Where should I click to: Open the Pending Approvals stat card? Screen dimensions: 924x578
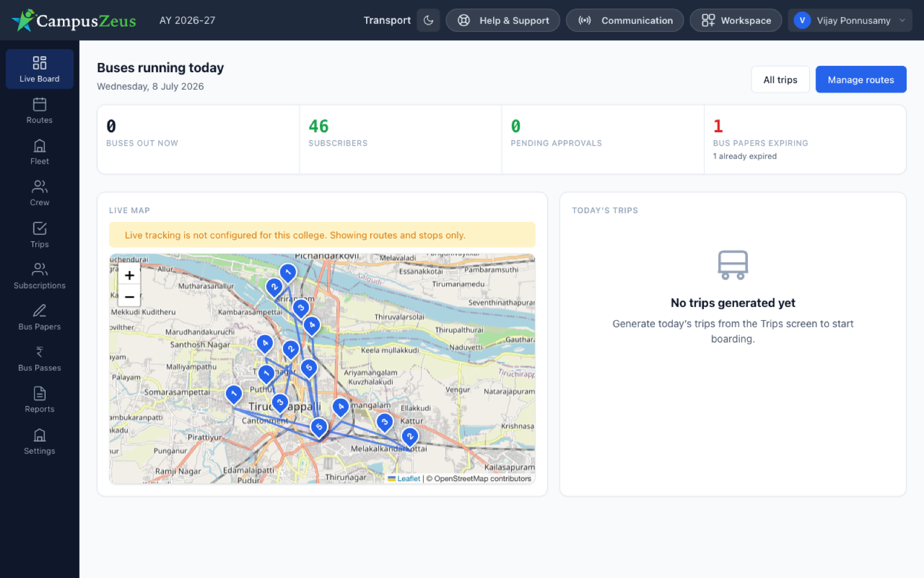click(603, 139)
